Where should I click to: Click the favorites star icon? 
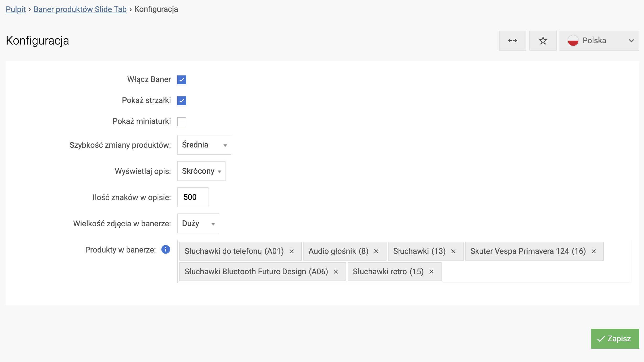(x=543, y=41)
